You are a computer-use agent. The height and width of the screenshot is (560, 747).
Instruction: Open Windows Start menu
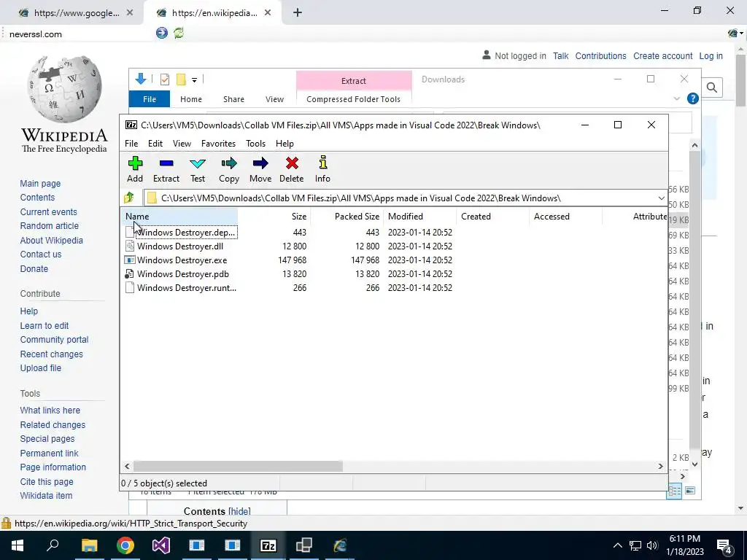point(18,545)
